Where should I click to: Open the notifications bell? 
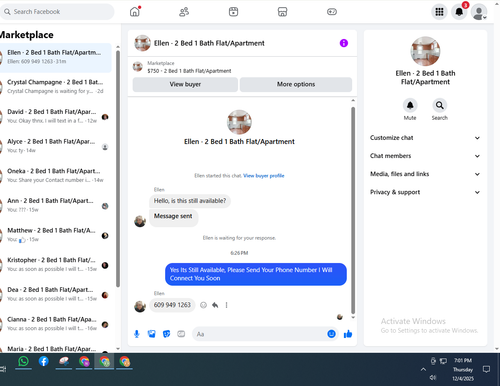pos(459,12)
